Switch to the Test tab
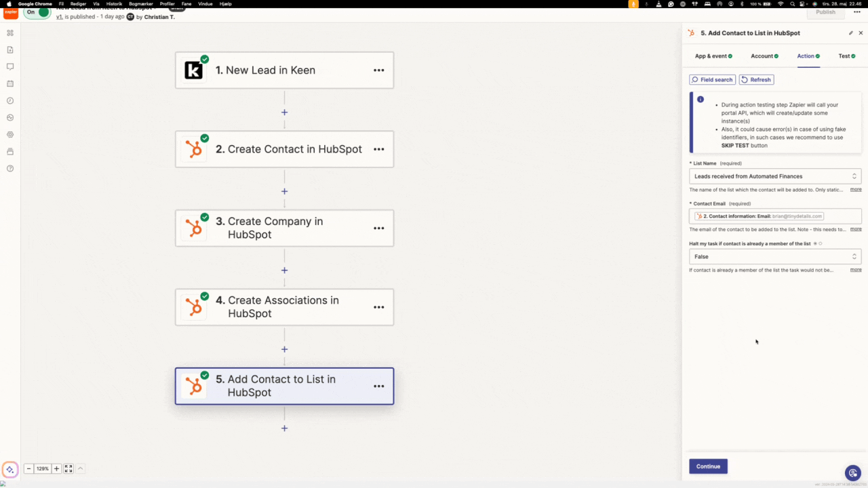Screen dimensions: 868x488 coord(847,56)
